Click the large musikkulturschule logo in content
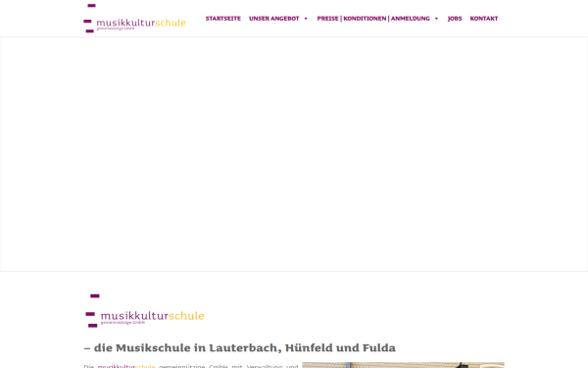The image size is (588, 368). (x=145, y=311)
